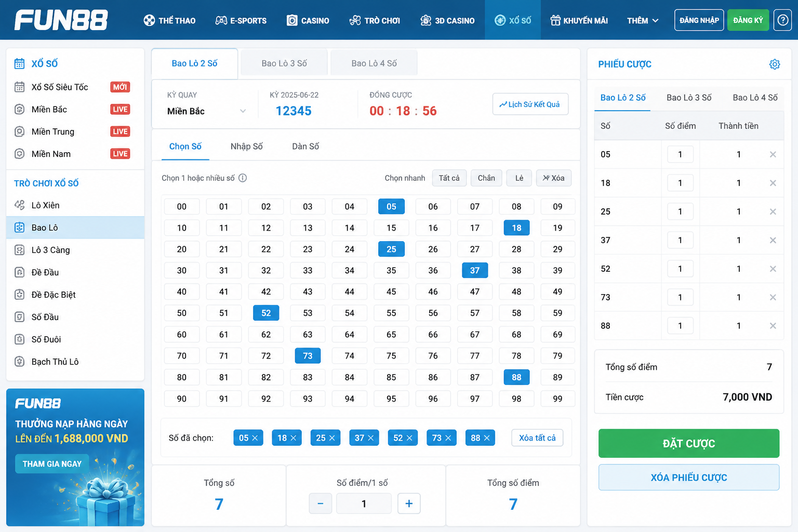This screenshot has height=532, width=798.
Task: Expand the THÊM menu
Action: click(x=643, y=20)
